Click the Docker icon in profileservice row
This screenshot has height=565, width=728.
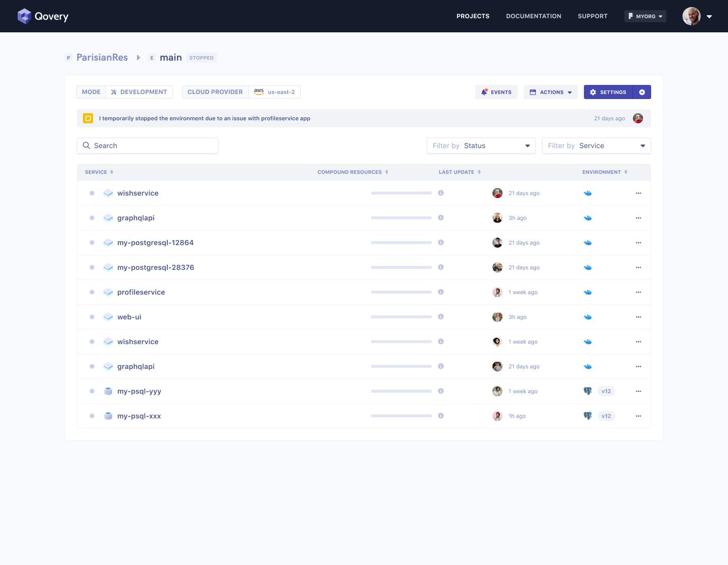coord(587,292)
